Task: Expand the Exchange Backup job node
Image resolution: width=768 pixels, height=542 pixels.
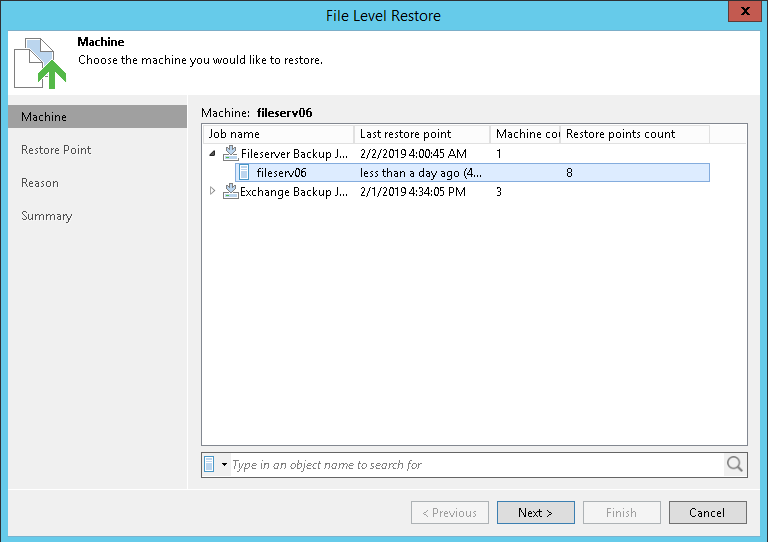Action: [212, 191]
